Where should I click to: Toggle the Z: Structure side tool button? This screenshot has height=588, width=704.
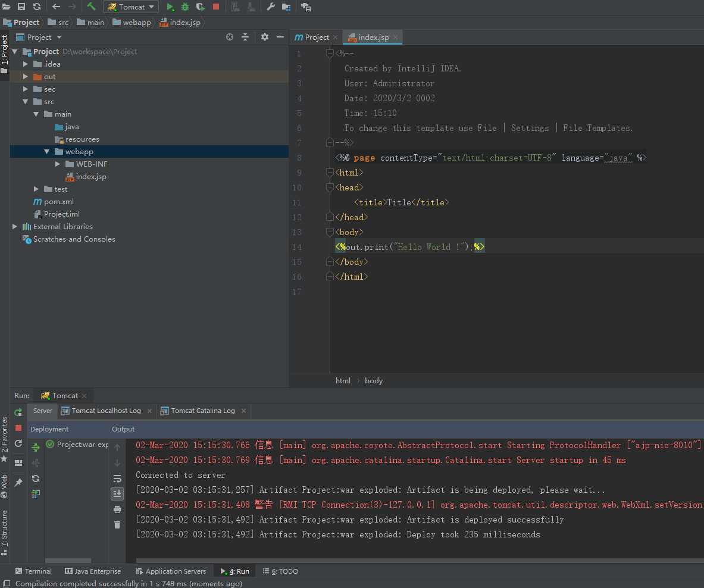[x=5, y=533]
